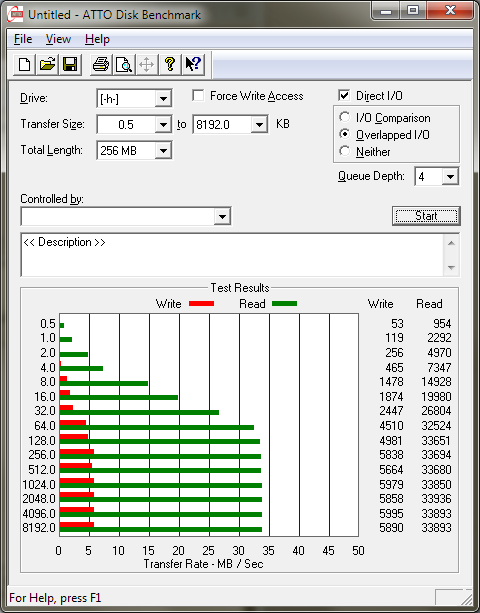Click the write value 119
480x613 pixels.
pyautogui.click(x=394, y=338)
